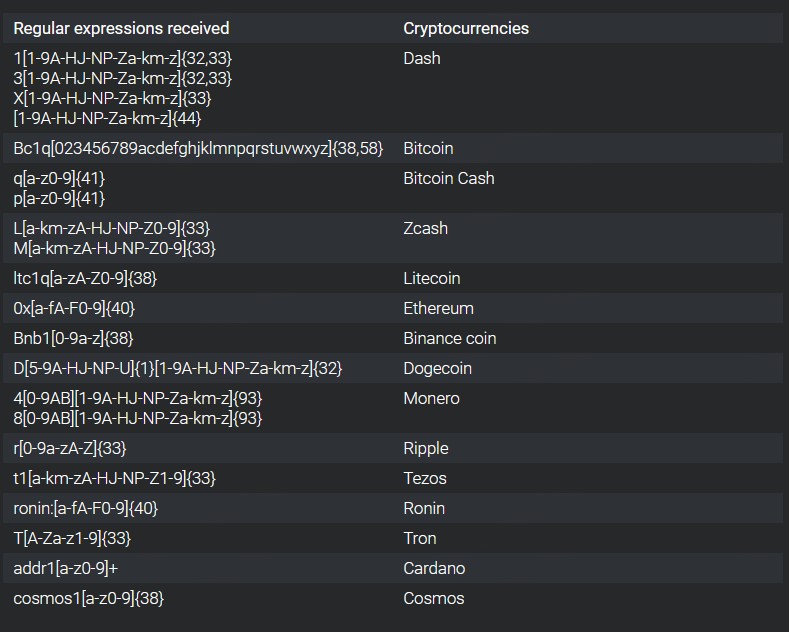Select the Tron cryptocurrency cell
The height and width of the screenshot is (632, 789).
pyautogui.click(x=420, y=538)
